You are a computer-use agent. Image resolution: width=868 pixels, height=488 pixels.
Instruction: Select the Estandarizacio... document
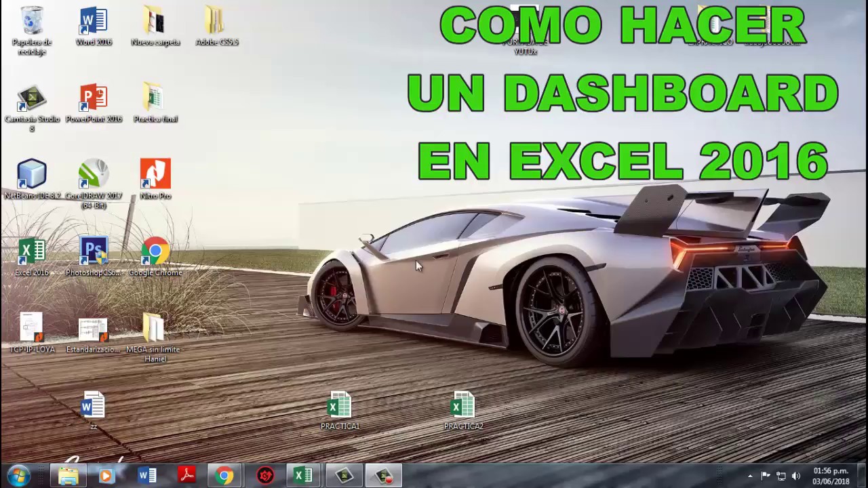click(94, 335)
